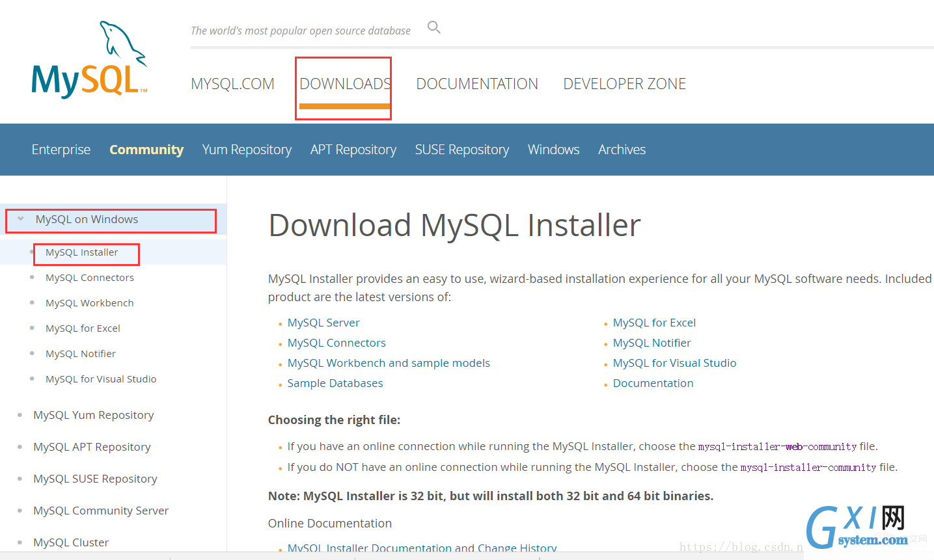The width and height of the screenshot is (934, 560).
Task: Follow the MySQL Notifier content link
Action: (652, 343)
